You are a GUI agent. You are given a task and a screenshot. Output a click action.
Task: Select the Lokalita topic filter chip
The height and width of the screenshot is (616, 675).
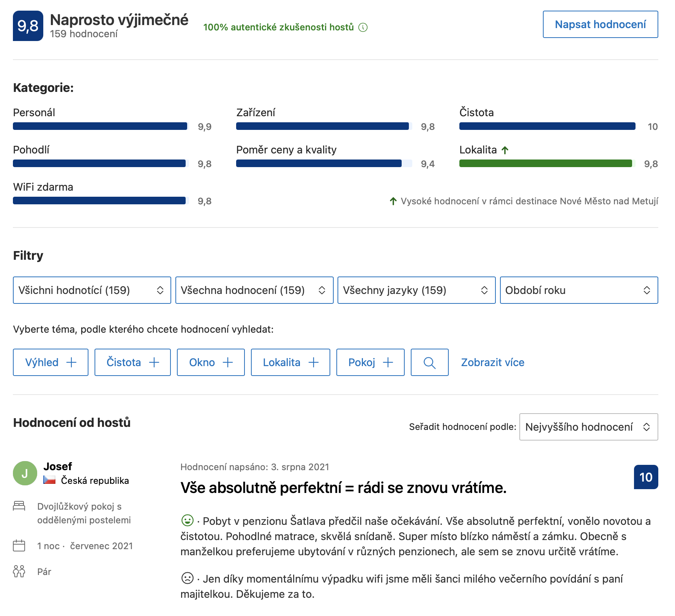click(290, 363)
